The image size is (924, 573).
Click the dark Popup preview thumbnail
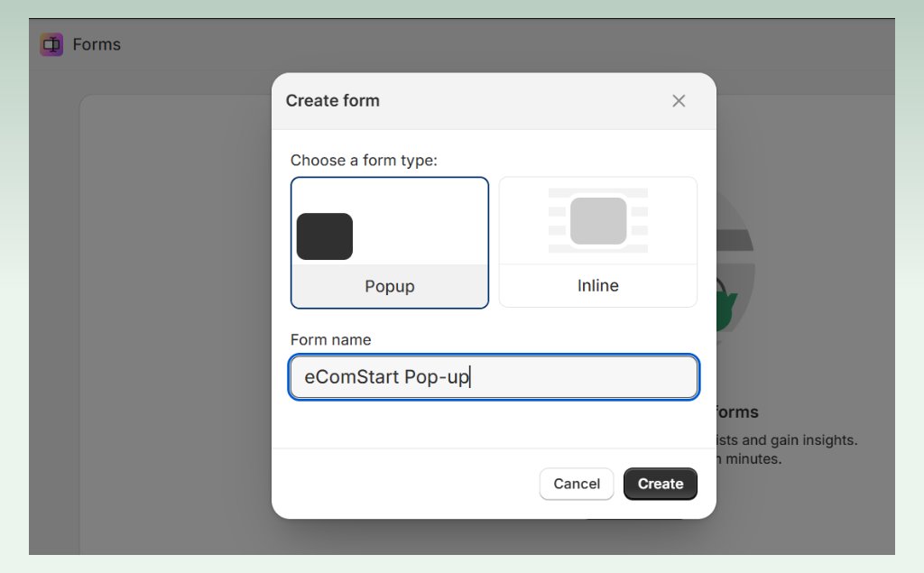click(325, 236)
